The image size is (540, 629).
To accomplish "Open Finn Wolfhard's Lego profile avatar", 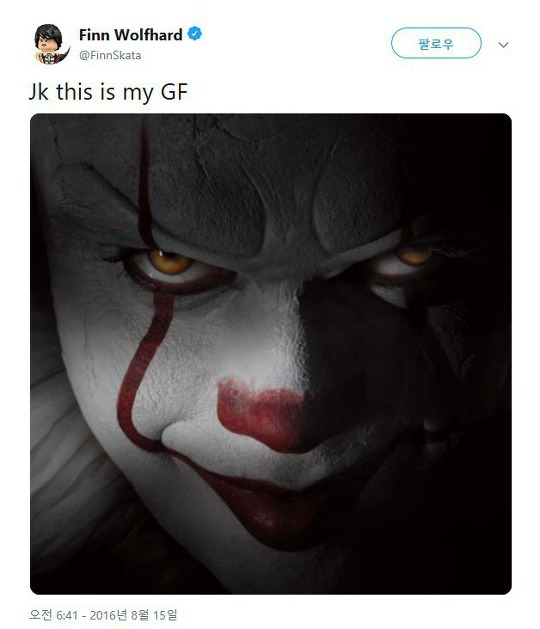I will coord(50,44).
